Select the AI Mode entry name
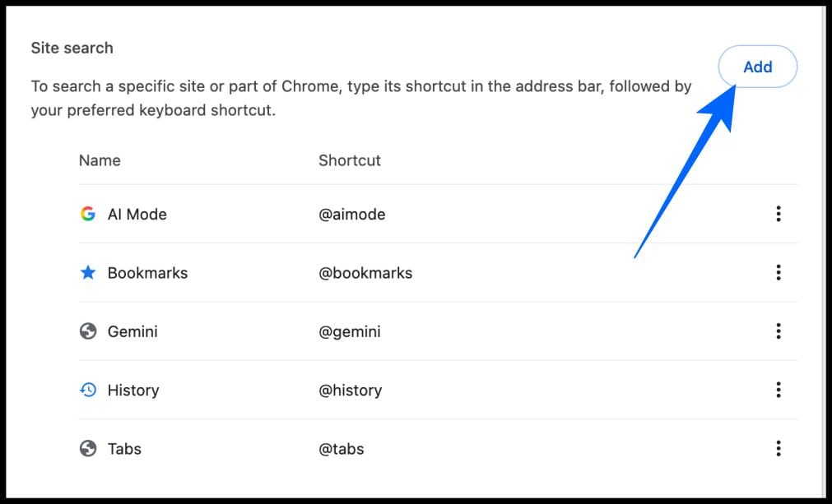832x504 pixels. click(137, 214)
